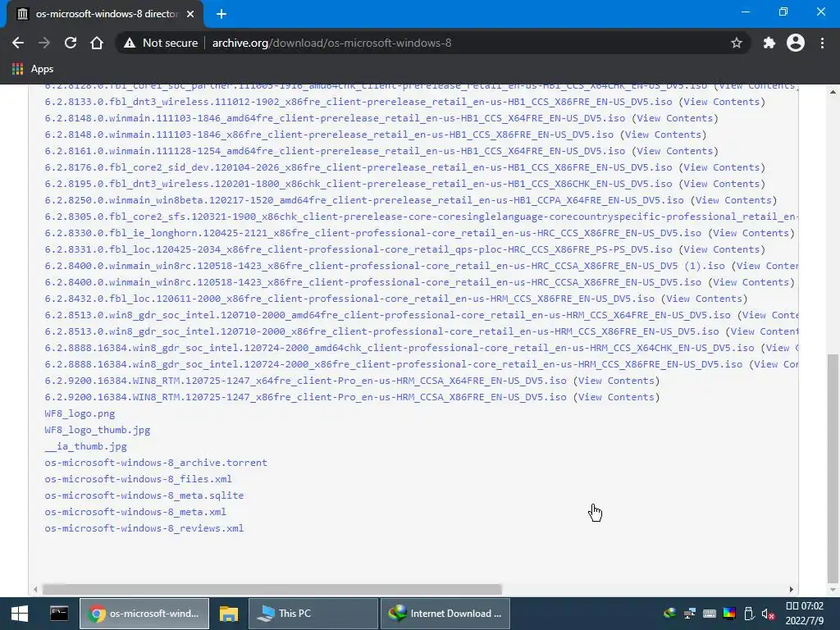Download the 6.2.8250.0 winmain_win8beta ISO

[364, 200]
